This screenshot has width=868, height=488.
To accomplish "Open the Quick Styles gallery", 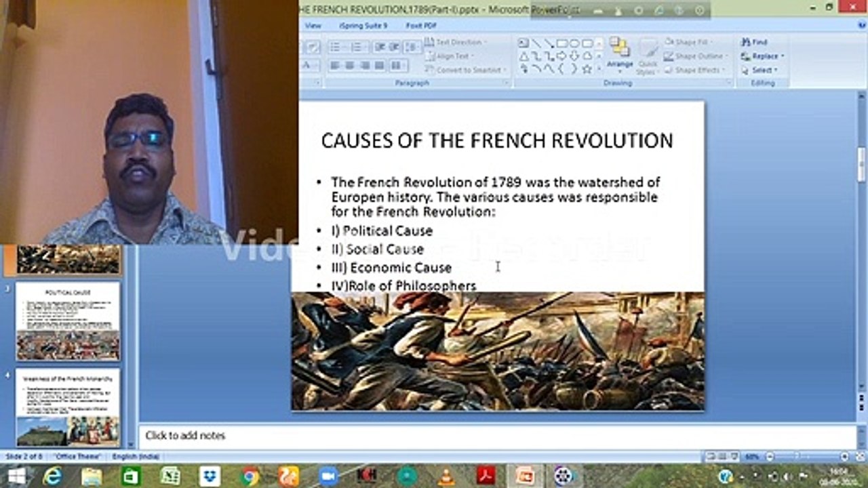I will coord(648,57).
